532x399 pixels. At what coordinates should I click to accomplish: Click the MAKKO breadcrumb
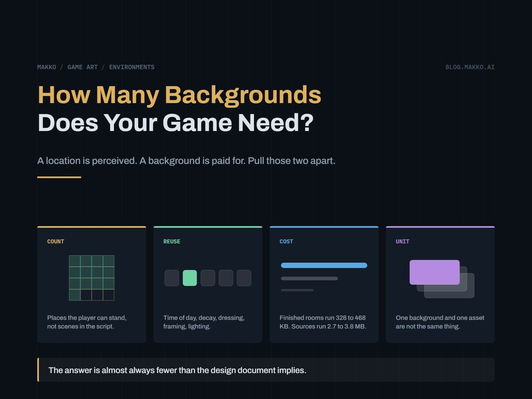[47, 67]
